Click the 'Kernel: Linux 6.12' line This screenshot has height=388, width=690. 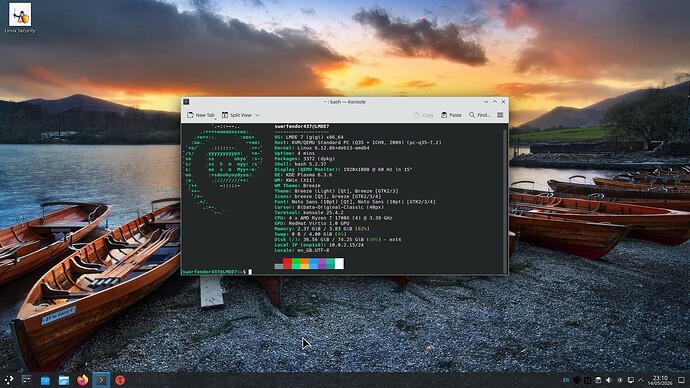coord(322,148)
